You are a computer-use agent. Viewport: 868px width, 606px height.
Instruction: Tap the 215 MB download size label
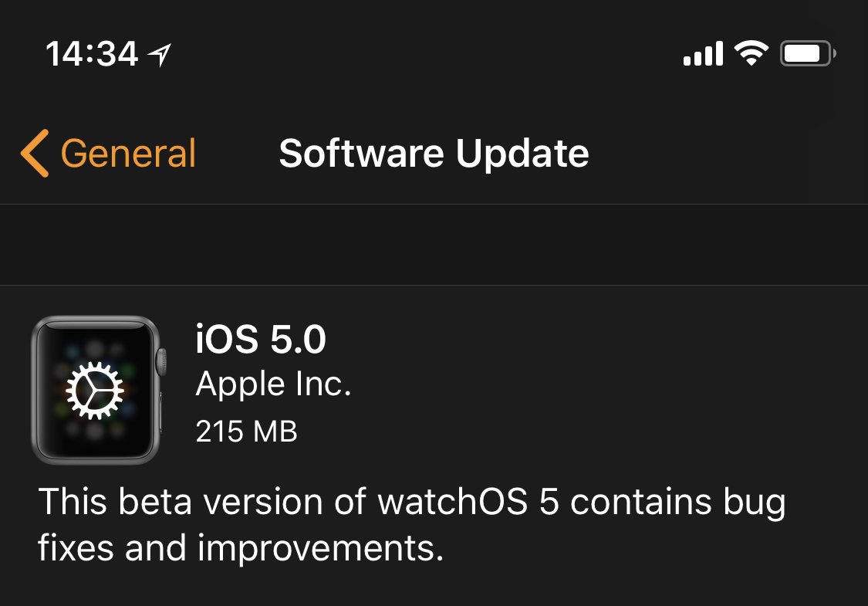246,432
